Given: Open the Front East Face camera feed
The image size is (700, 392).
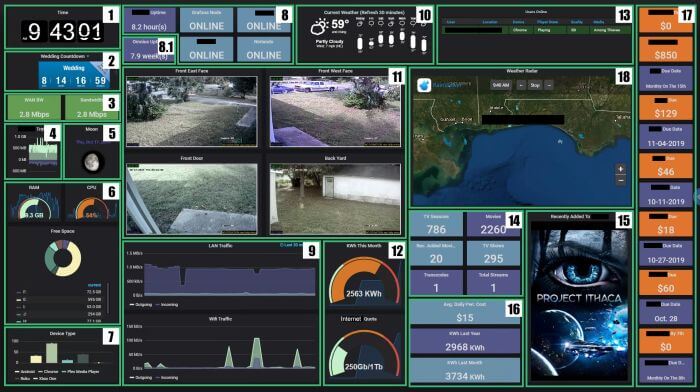Looking at the screenshot, I should 192,111.
